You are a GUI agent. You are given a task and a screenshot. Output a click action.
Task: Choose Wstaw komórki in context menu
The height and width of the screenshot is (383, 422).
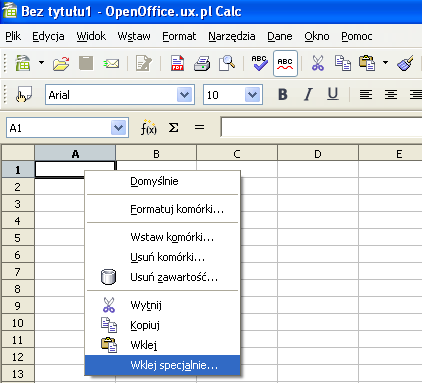pyautogui.click(x=162, y=237)
